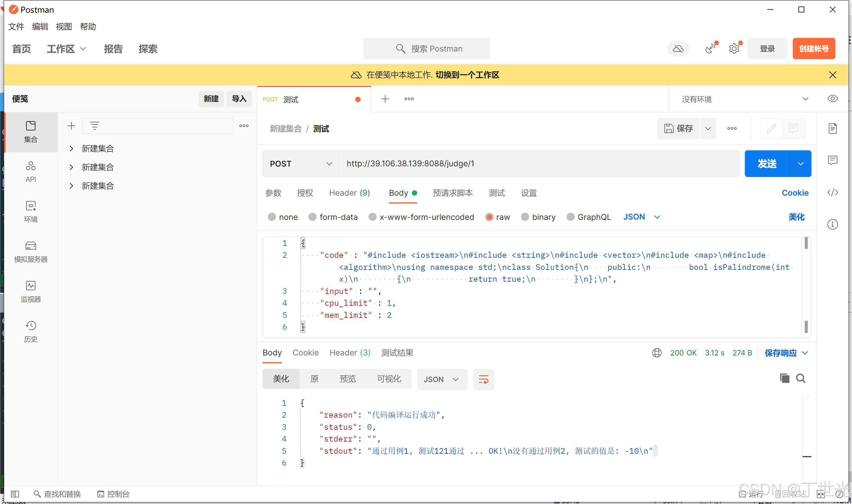Open the 没有环境 environment dropdown
Screen dimensions: 852x504
744,99
